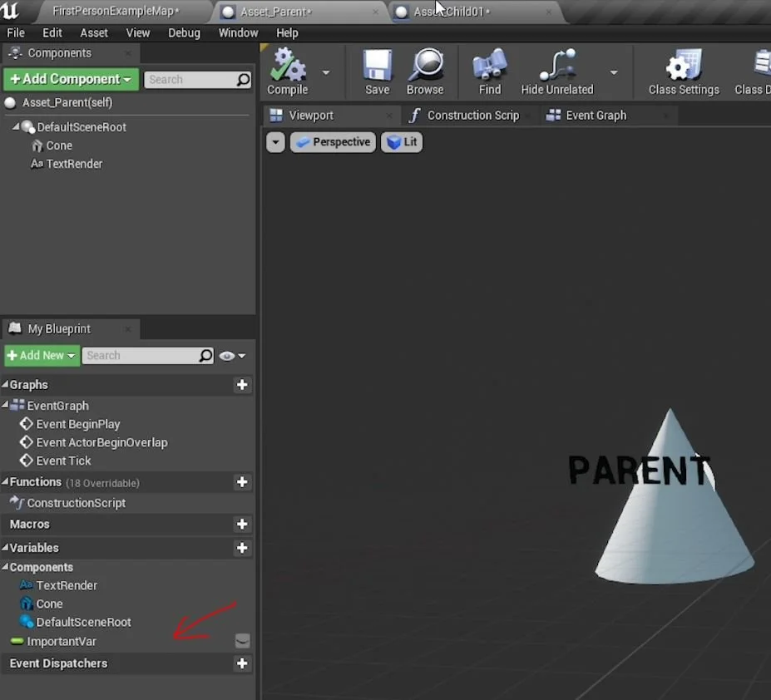This screenshot has width=771, height=700.
Task: Toggle the Lit view mode
Action: [401, 142]
